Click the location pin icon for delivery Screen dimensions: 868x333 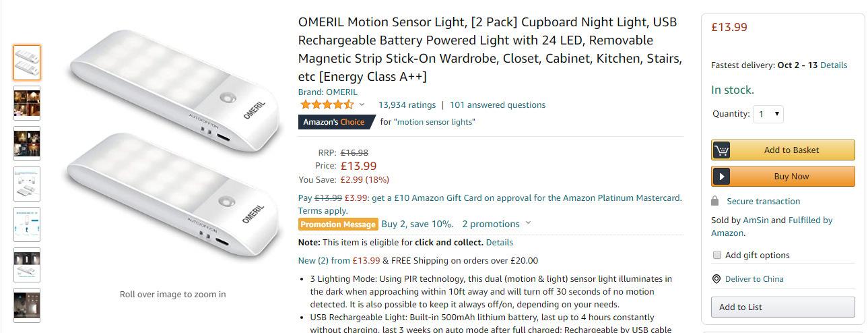click(716, 279)
